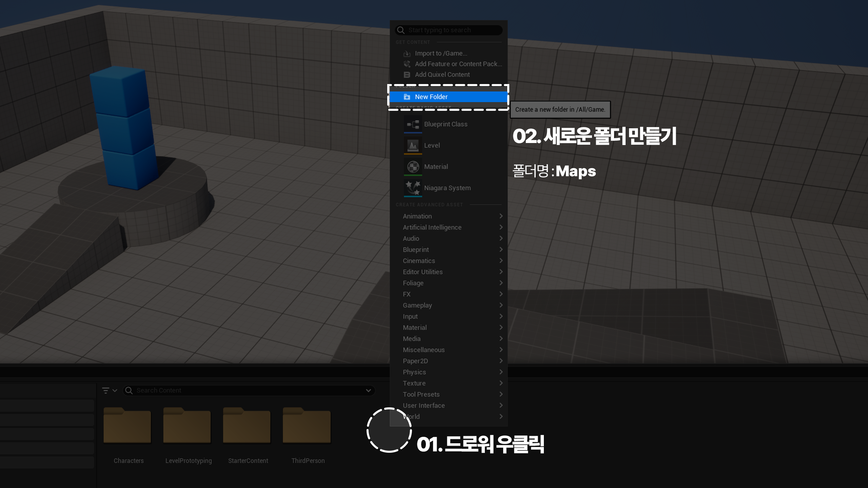
Task: Click the Level asset icon
Action: point(413,146)
